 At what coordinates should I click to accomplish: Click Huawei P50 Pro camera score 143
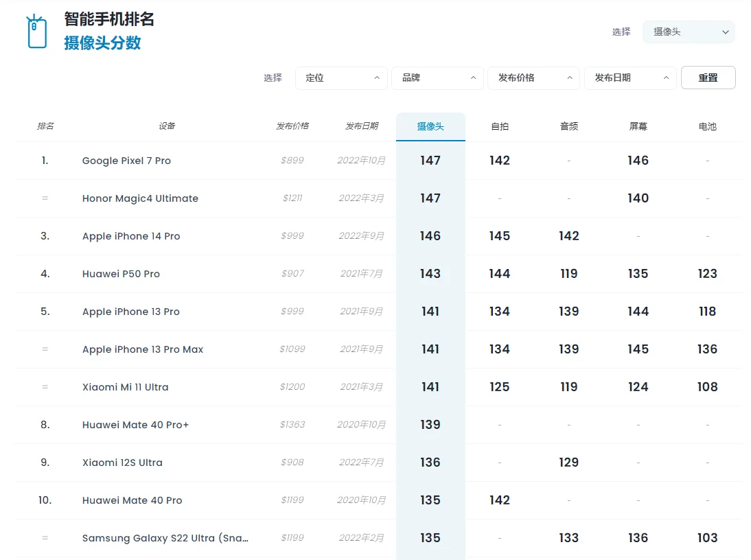(x=430, y=274)
